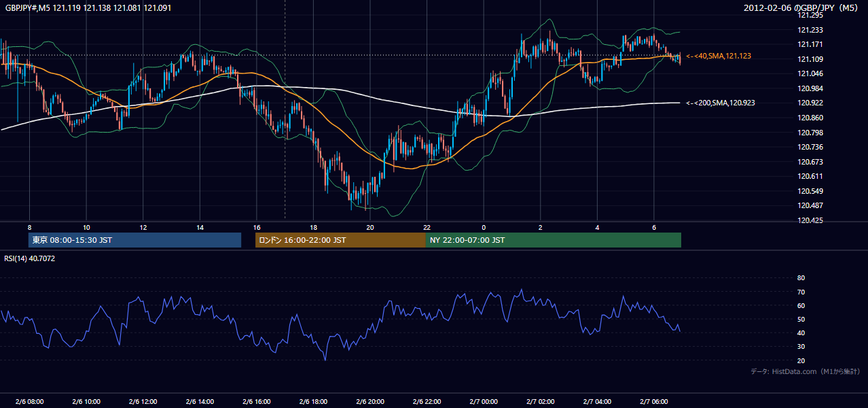This screenshot has height=408, width=868.
Task: Click RSI axis level 70
Action: coord(801,292)
